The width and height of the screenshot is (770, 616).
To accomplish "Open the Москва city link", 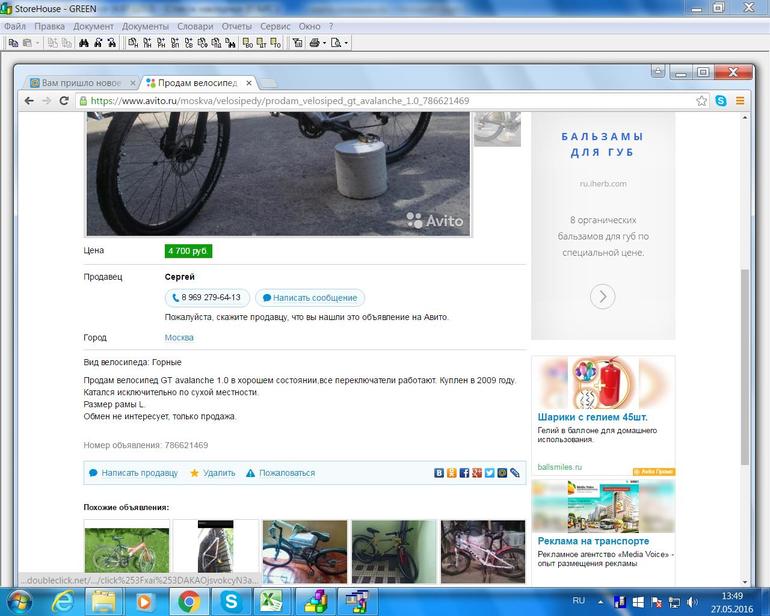I will point(179,338).
